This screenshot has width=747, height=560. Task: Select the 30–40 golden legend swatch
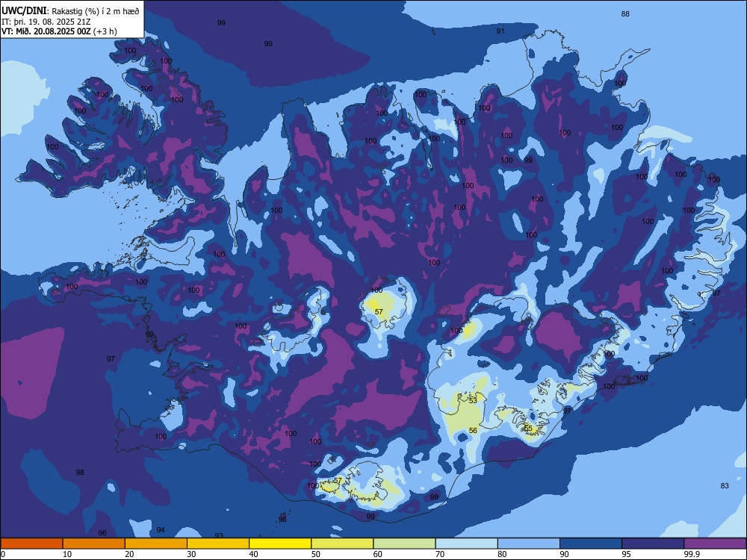(x=218, y=544)
